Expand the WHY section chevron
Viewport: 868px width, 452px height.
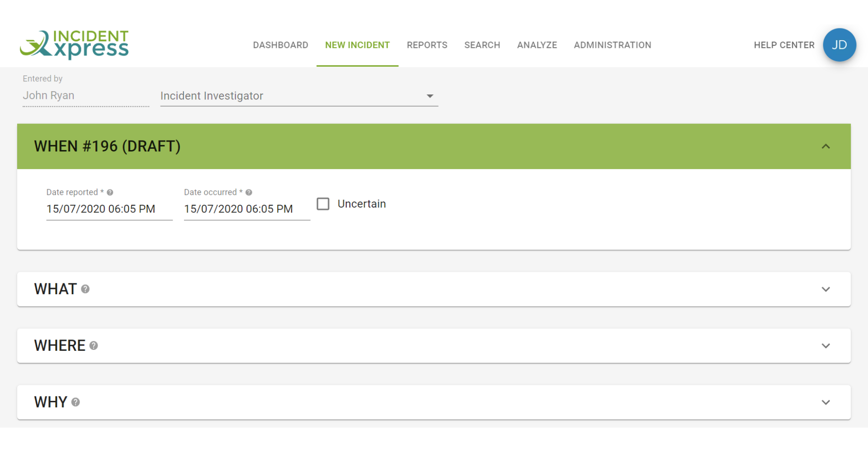826,402
